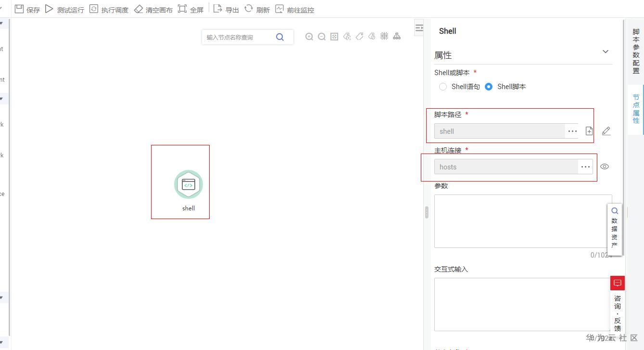Zoom out on the canvas
The width and height of the screenshot is (644, 350).
coord(322,37)
